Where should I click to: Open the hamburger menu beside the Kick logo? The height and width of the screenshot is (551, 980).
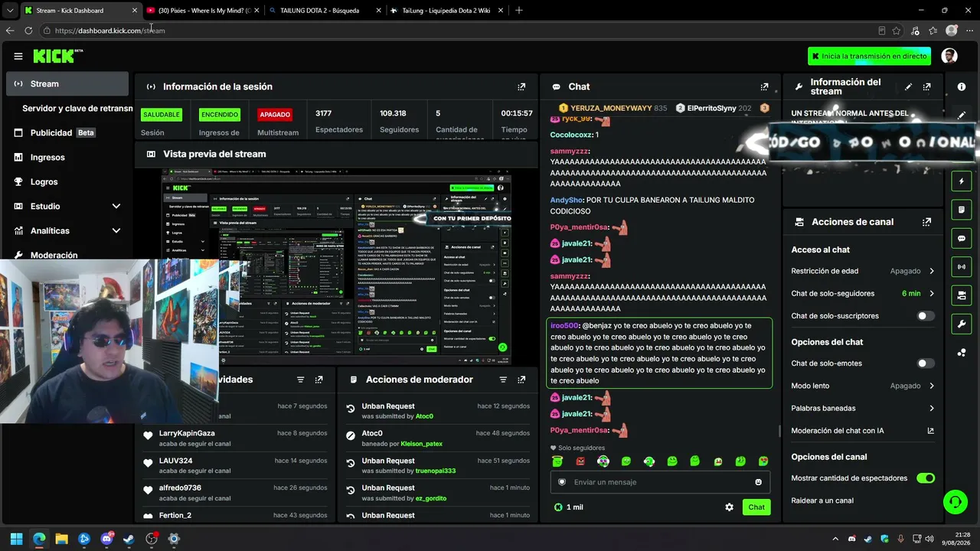(18, 56)
